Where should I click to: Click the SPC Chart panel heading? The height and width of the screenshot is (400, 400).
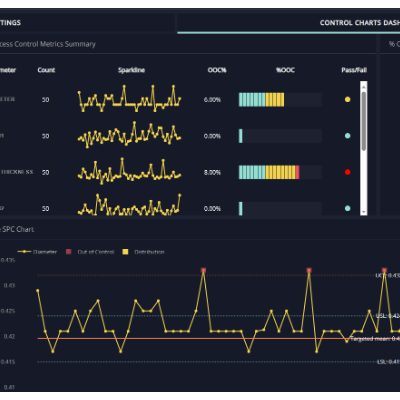(17, 229)
